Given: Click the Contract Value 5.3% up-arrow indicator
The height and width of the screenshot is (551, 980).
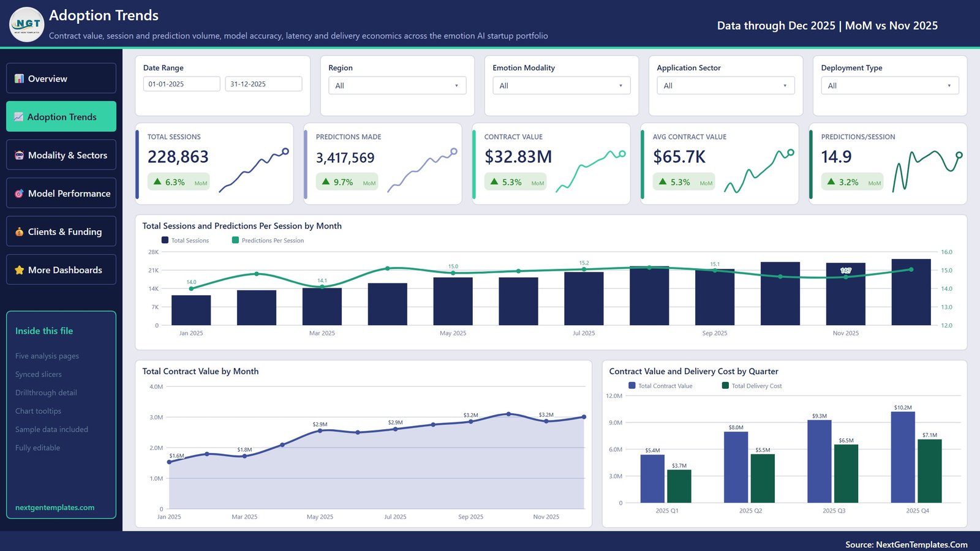Looking at the screenshot, I should point(494,182).
